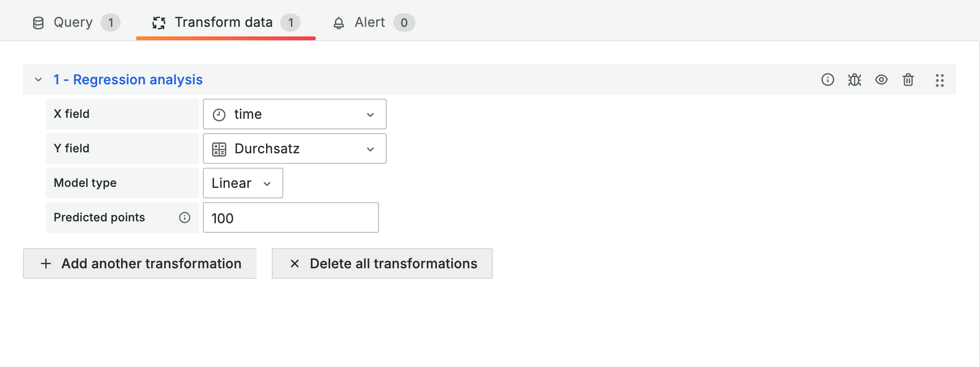980x367 pixels.
Task: Click Add another transformation button
Action: [140, 264]
